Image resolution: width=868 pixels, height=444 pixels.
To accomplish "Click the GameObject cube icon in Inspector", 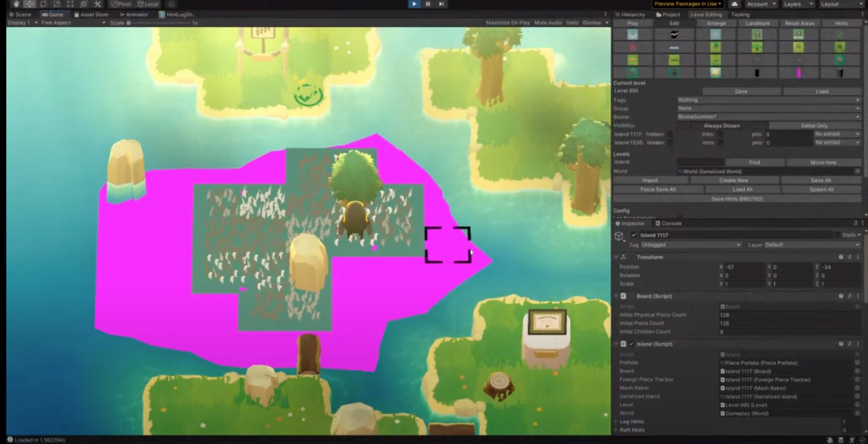I will click(619, 236).
